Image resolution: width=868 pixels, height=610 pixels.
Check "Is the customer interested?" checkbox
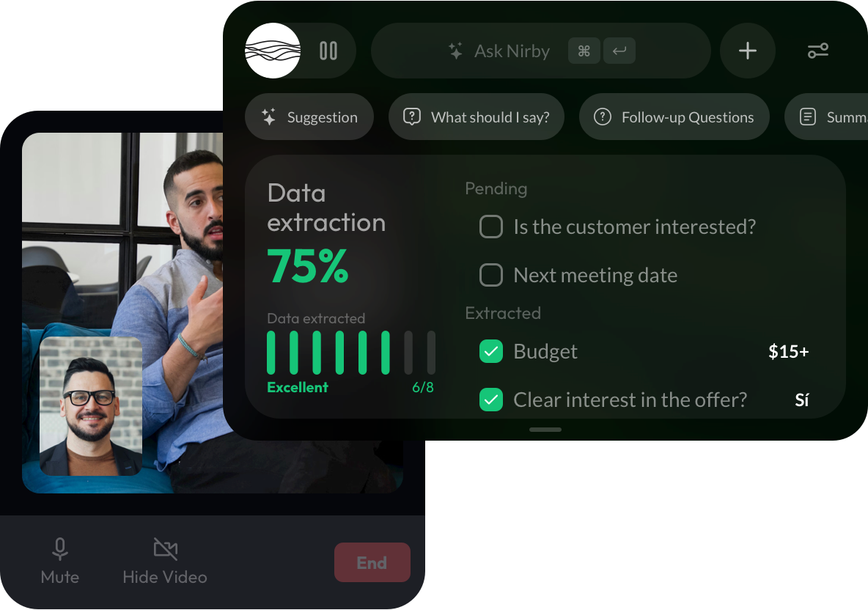[491, 227]
